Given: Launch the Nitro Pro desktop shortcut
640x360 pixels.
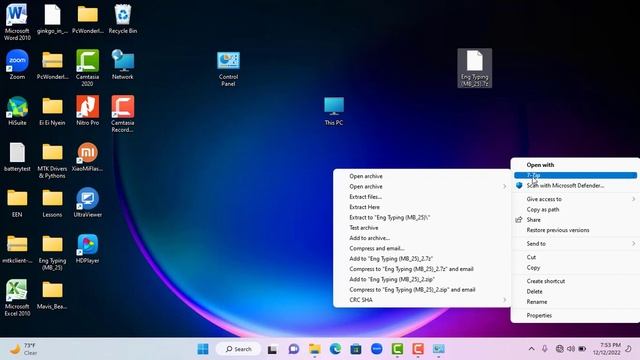Looking at the screenshot, I should click(x=87, y=111).
